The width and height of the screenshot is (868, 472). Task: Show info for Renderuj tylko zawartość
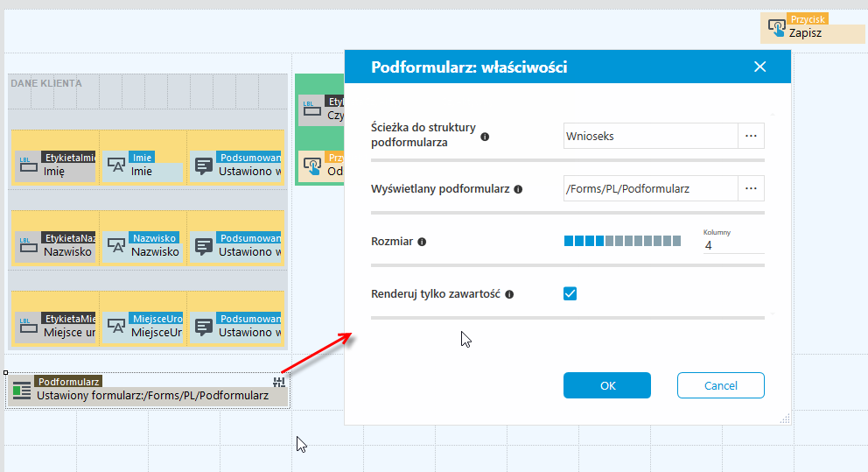[x=509, y=294]
